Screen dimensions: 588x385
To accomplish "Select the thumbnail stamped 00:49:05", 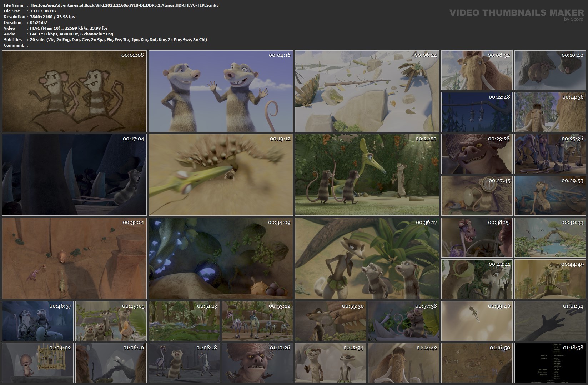I will coord(111,321).
